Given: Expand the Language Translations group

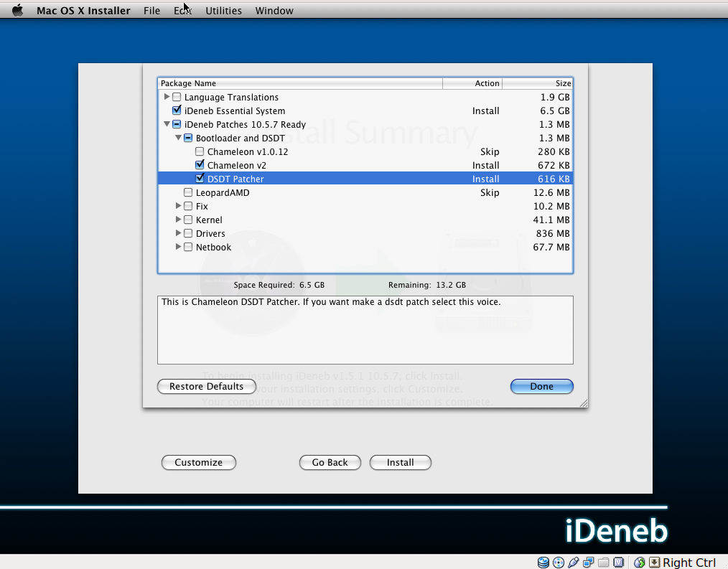Looking at the screenshot, I should pyautogui.click(x=167, y=97).
